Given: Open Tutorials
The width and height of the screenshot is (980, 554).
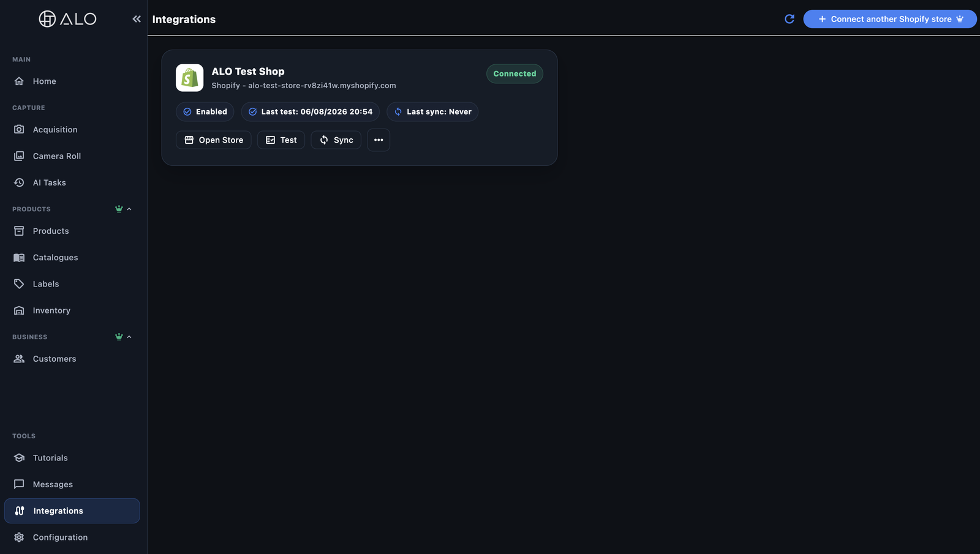Looking at the screenshot, I should point(72,458).
